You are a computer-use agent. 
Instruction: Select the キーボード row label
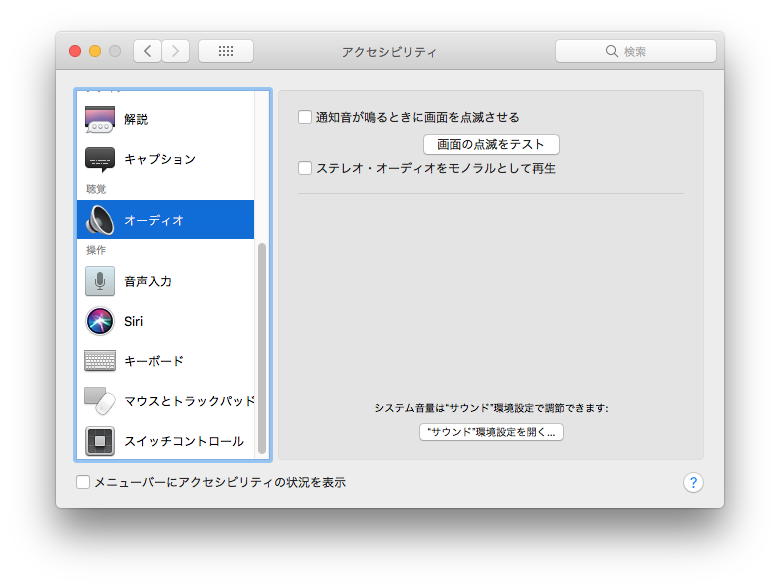click(154, 361)
